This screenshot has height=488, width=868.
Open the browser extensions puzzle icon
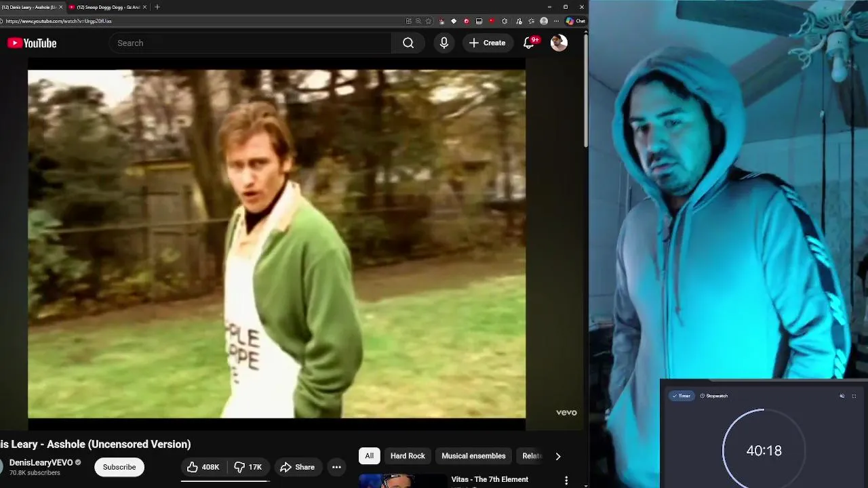coord(505,21)
